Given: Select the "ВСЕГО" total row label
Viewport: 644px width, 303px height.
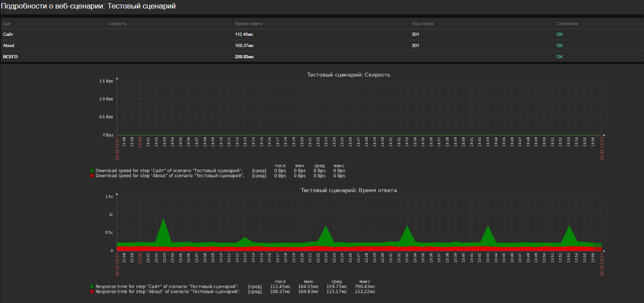Looking at the screenshot, I should point(10,57).
